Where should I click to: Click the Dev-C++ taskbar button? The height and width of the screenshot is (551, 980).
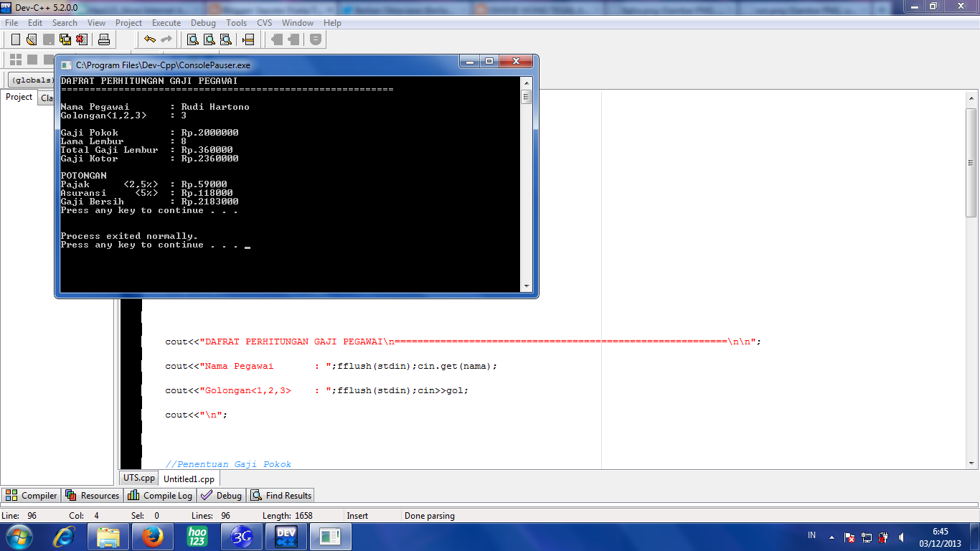click(x=286, y=537)
